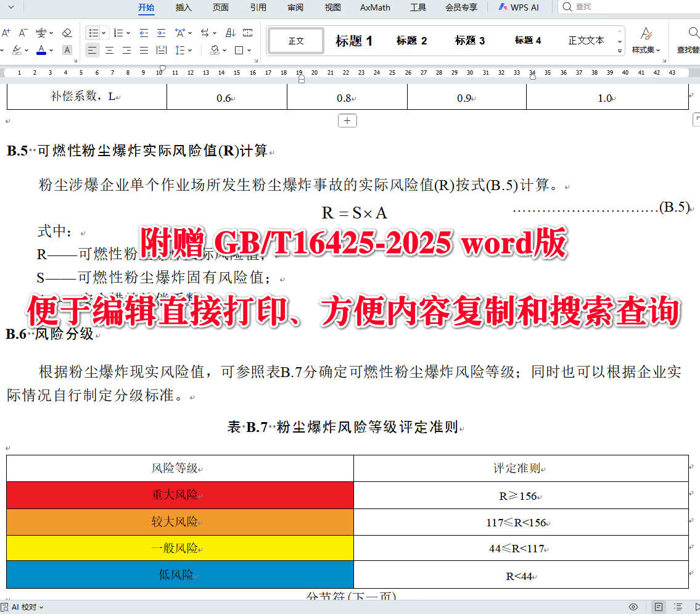Image resolution: width=700 pixels, height=614 pixels.
Task: Select the format painter eraser tool
Action: tap(67, 33)
